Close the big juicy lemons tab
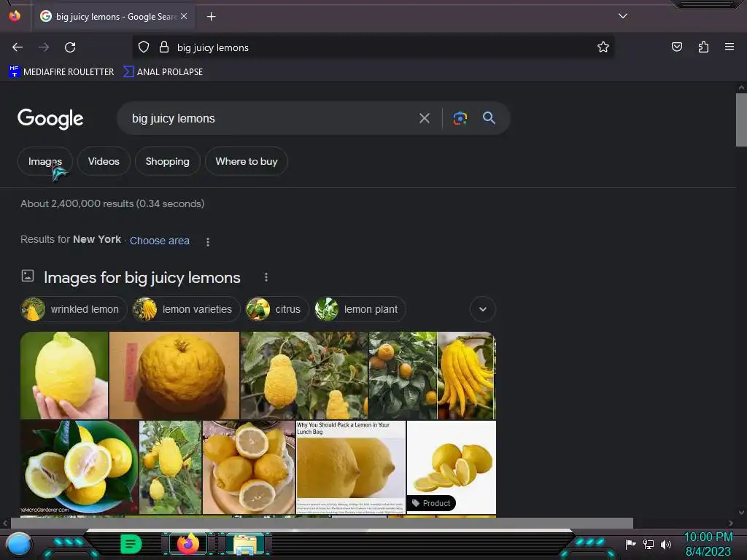747x560 pixels. point(184,16)
